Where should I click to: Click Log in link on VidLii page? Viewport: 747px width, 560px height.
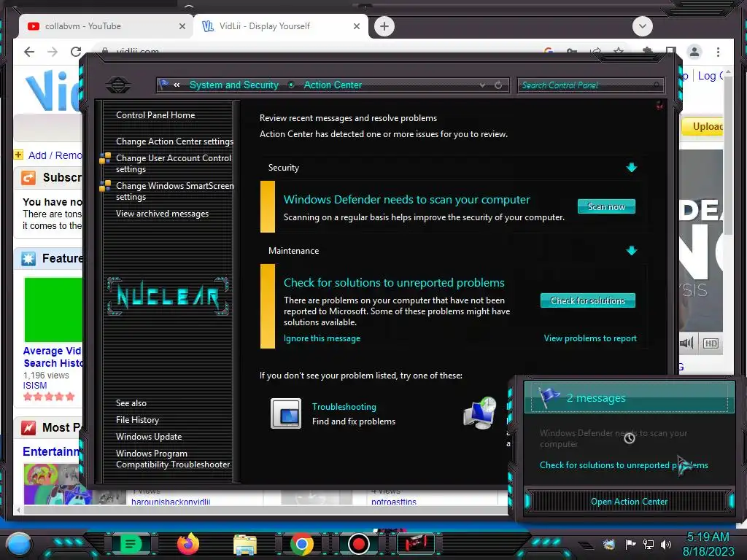(x=710, y=75)
